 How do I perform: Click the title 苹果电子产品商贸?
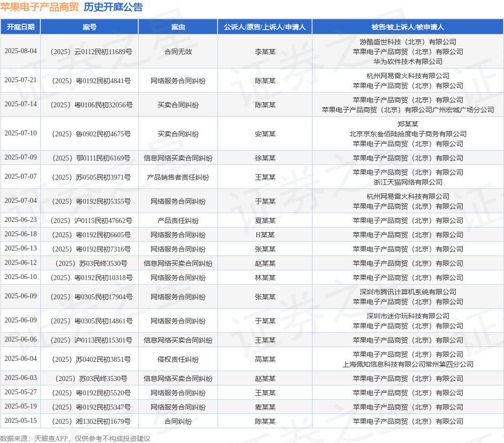[x=39, y=7]
